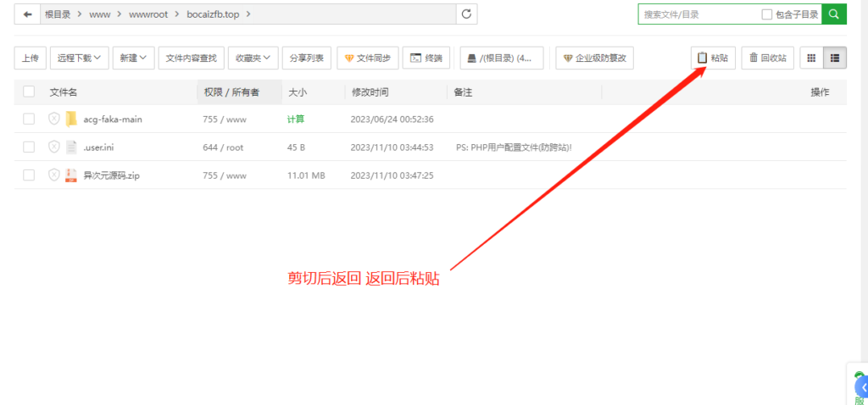Click 根目录 in the breadcrumb path
Viewport: 868px width, 405px height.
pos(58,14)
